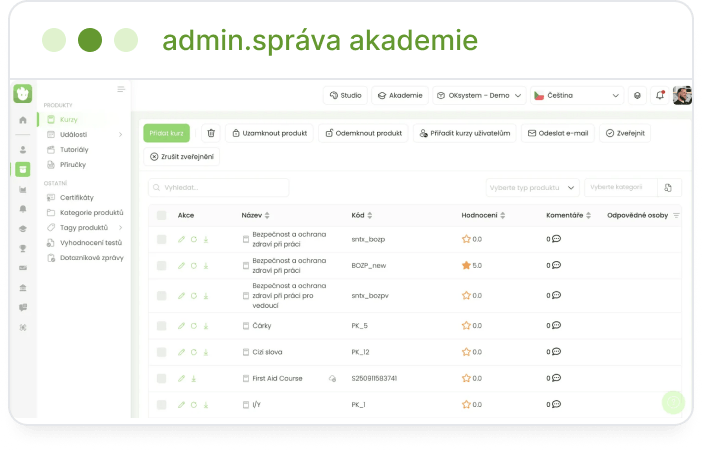
Task: Click the Zrušit zveřejnění button
Action: [182, 157]
